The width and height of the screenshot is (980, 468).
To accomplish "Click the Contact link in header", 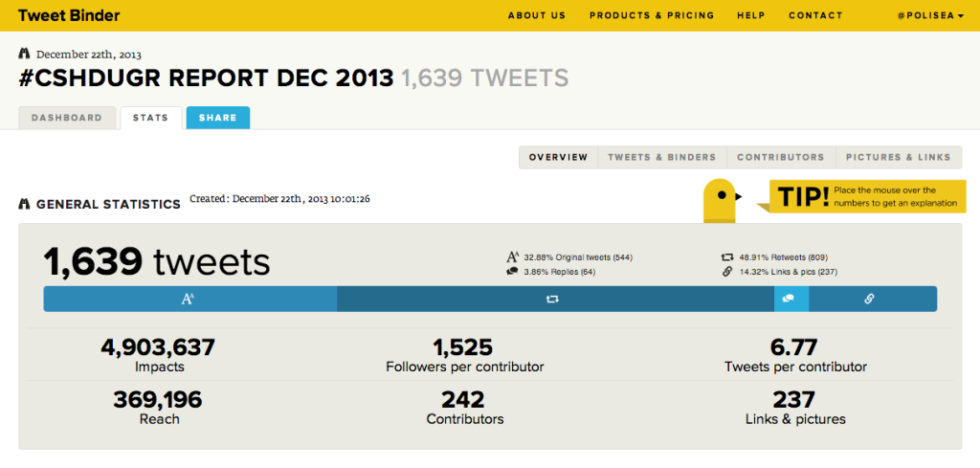I will (815, 15).
